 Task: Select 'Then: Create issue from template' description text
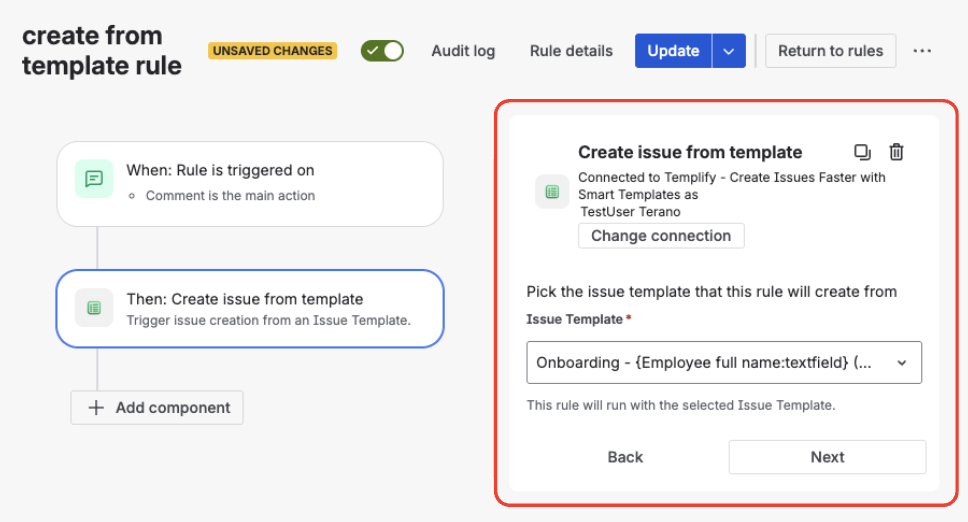point(268,321)
